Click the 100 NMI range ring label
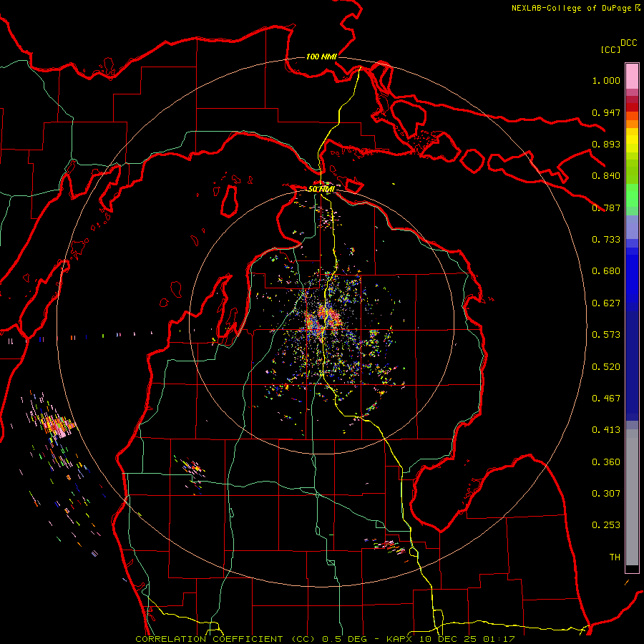Image resolution: width=644 pixels, height=644 pixels. 321,57
